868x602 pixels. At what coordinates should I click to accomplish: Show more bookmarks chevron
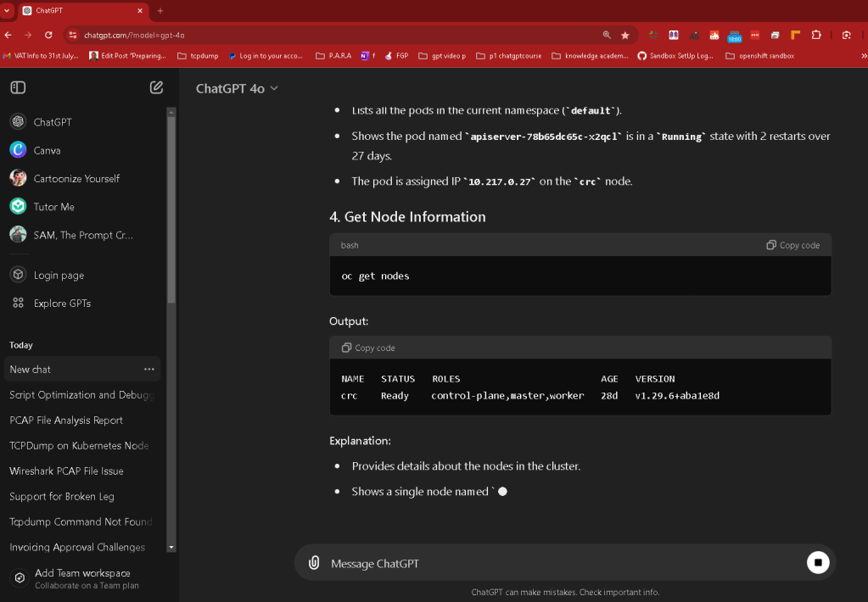(x=863, y=56)
